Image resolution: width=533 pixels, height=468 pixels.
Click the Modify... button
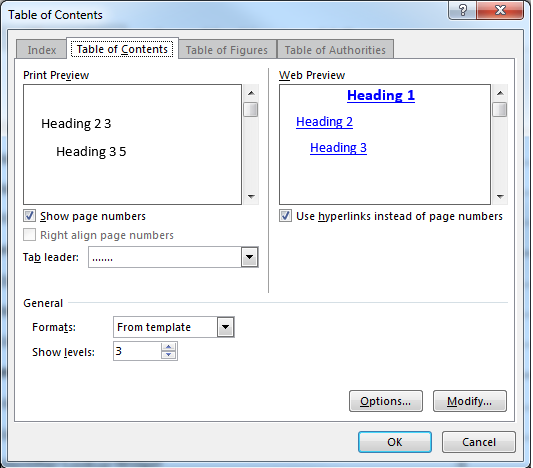click(x=470, y=401)
